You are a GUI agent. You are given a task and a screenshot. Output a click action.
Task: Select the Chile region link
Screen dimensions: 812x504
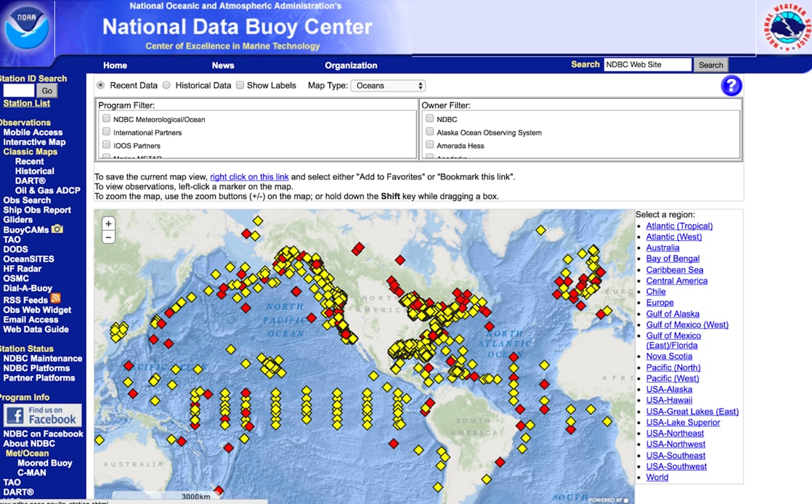[656, 292]
